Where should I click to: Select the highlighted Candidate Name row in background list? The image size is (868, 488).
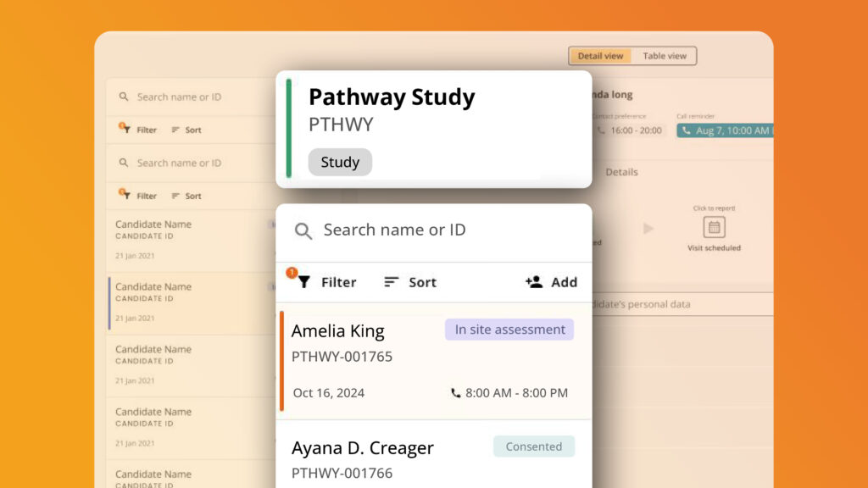[x=191, y=303]
